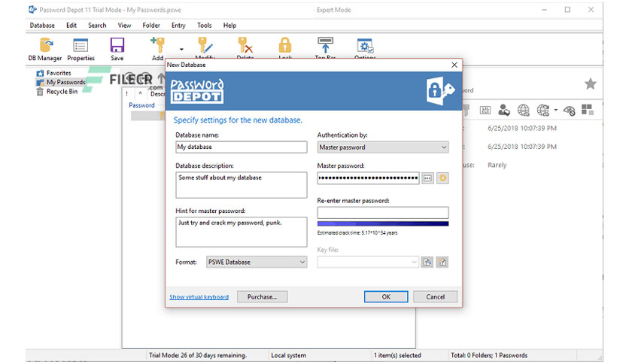This screenshot has height=364, width=629.
Task: Click the Rarely usage value
Action: coord(497,165)
